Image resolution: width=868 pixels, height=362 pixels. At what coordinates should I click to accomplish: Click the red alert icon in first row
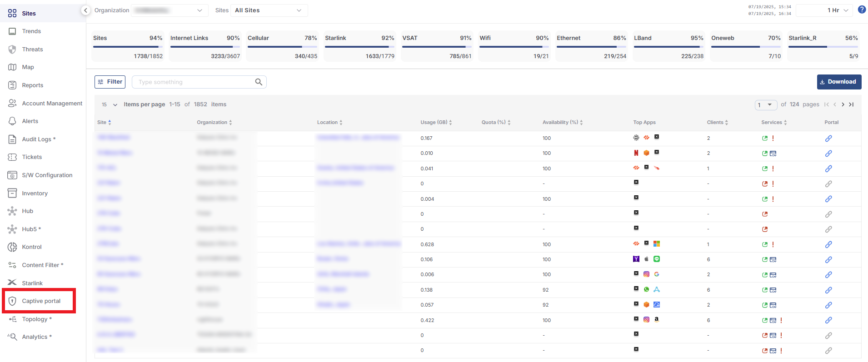(x=773, y=139)
